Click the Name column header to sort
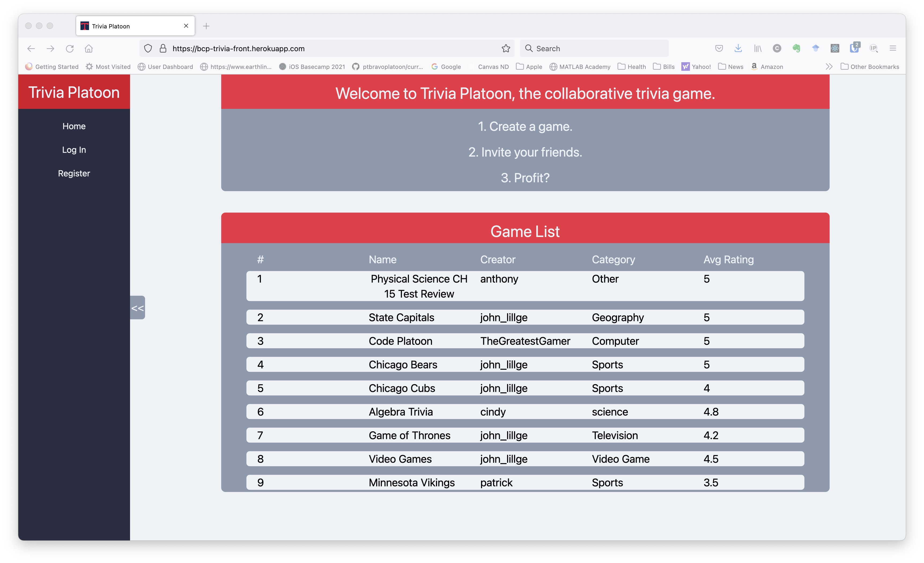Viewport: 924px width, 563px height. point(383,260)
